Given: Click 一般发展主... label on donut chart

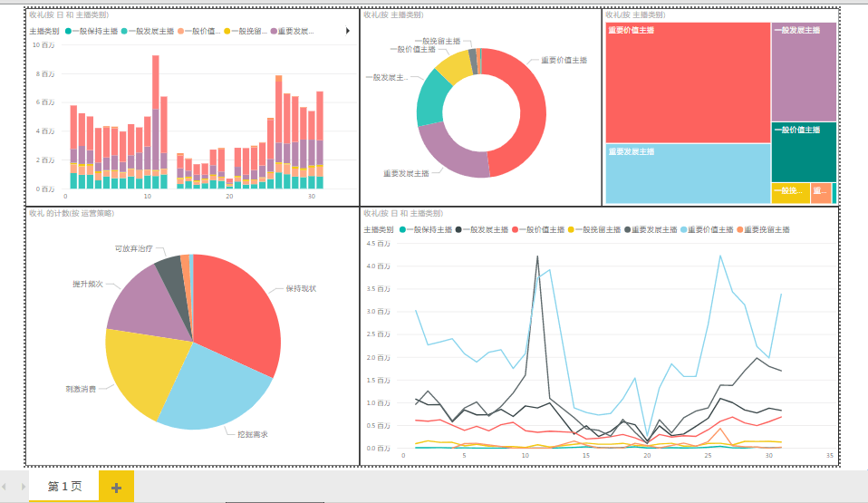Looking at the screenshot, I should 386,78.
